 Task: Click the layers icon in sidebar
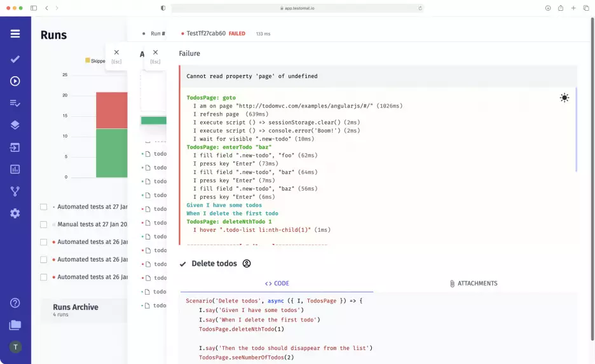click(15, 125)
